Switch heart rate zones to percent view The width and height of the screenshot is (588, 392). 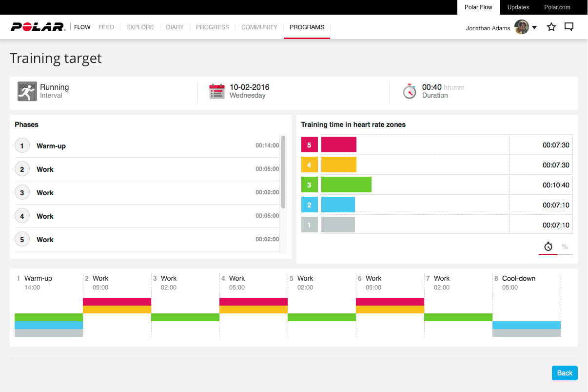click(x=565, y=247)
